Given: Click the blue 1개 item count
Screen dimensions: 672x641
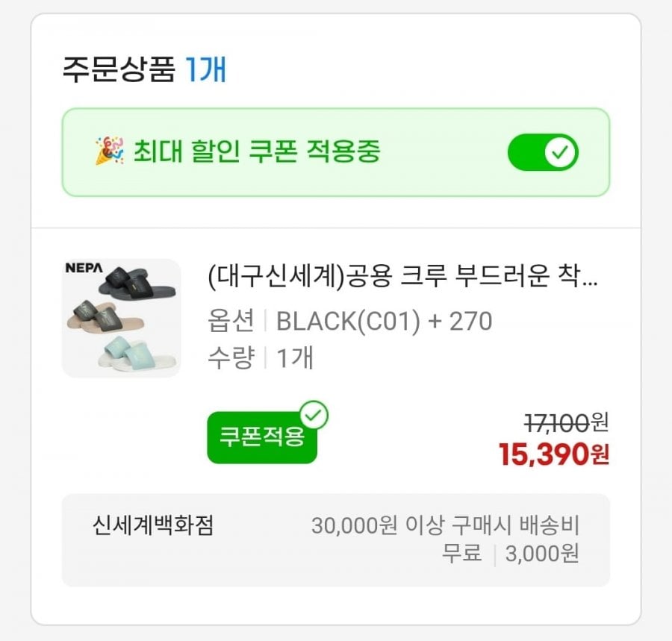Looking at the screenshot, I should coord(205,71).
